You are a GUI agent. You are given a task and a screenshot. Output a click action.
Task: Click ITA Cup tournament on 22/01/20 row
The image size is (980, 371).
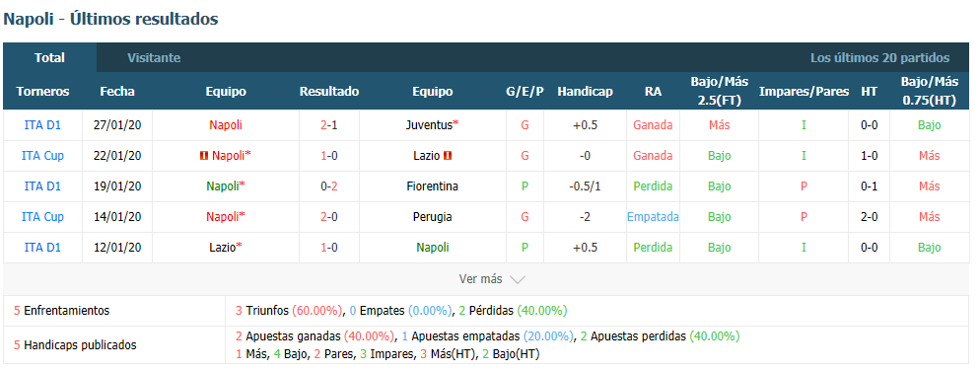42,156
